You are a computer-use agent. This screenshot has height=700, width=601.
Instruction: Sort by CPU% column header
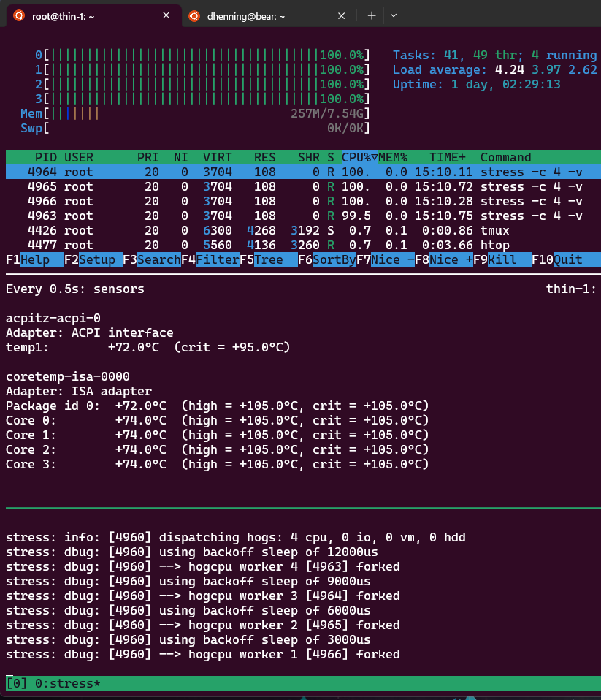[359, 158]
